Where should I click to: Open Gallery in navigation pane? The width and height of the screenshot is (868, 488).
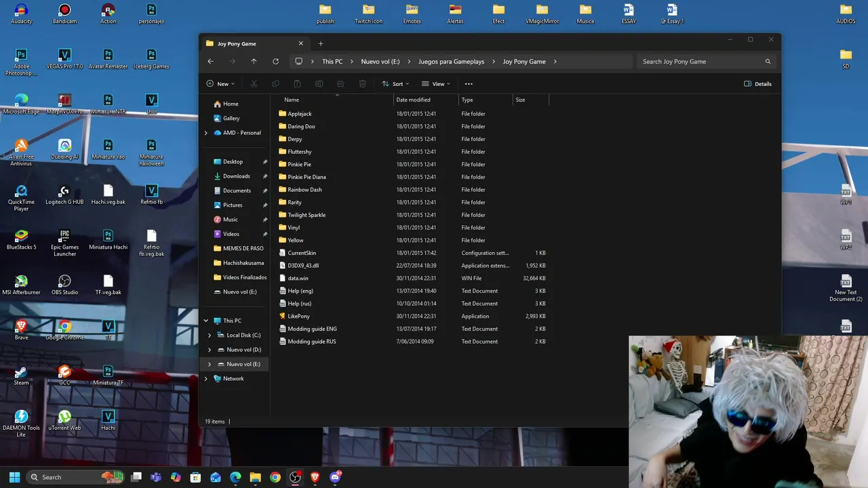pos(231,118)
